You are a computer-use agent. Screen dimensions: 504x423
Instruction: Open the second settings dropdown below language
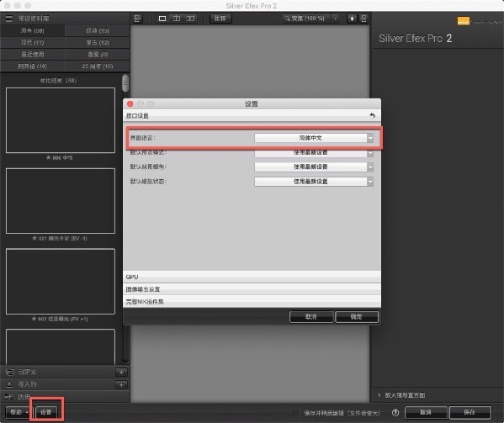[314, 152]
